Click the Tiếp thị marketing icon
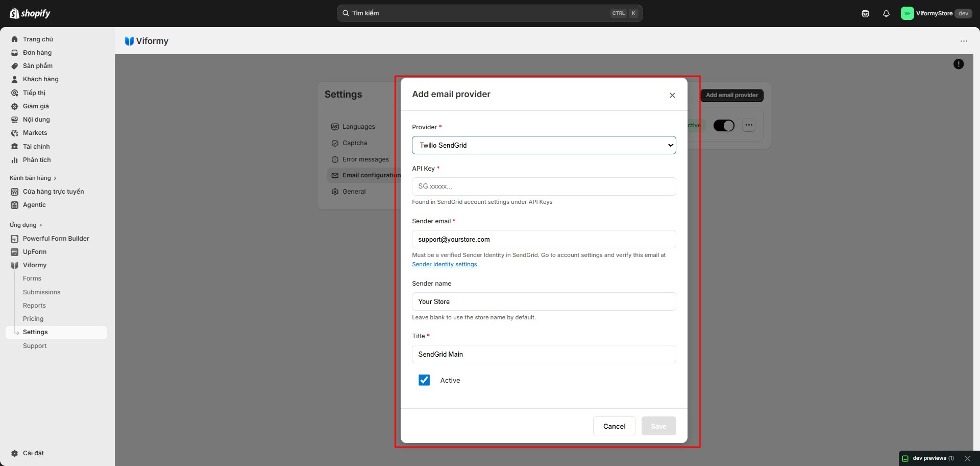Screen dimensions: 980x466 pos(15,93)
